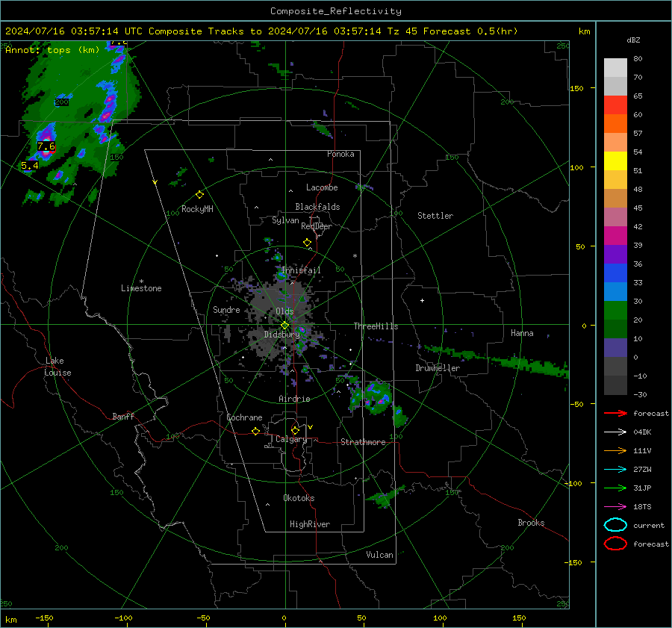Click the red forecast ellipse legend icon
This screenshot has width=672, height=628.
[x=615, y=544]
